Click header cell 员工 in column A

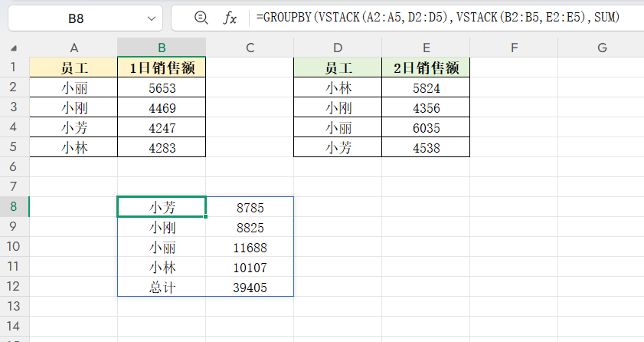74,67
